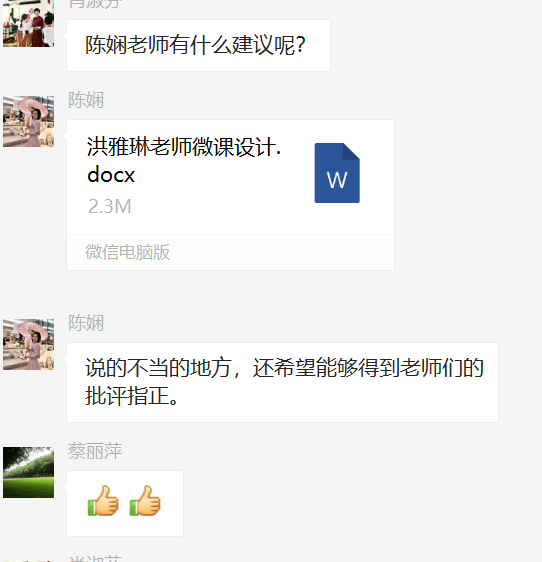This screenshot has width=542, height=562.
Task: Select the message 陈娴老师有什么建议呢?
Action: click(198, 46)
